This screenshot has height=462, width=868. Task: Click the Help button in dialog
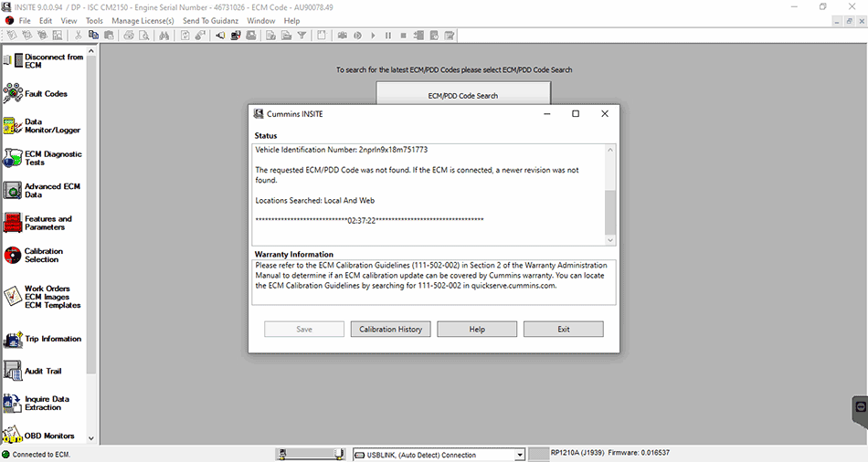point(477,330)
